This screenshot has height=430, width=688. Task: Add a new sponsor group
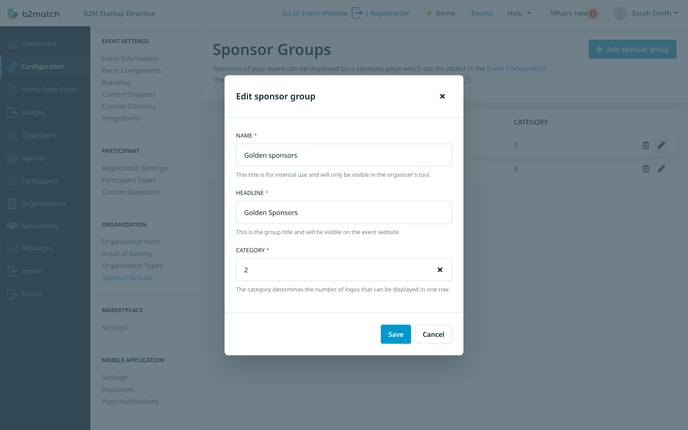click(x=632, y=50)
